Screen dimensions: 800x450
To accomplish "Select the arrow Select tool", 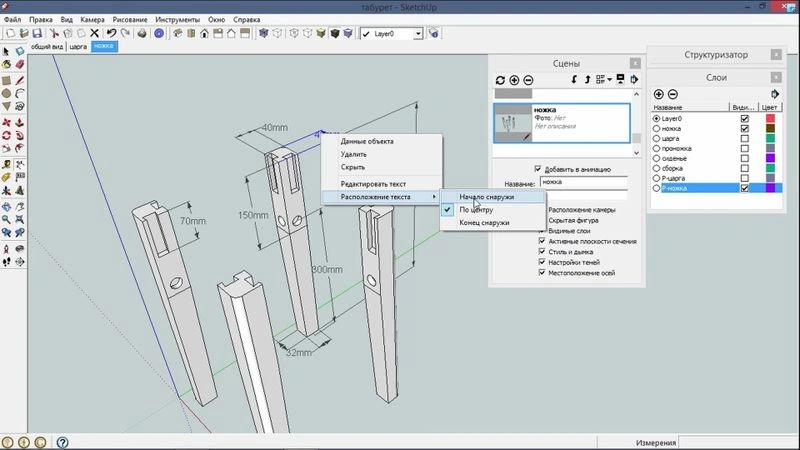I will point(6,51).
